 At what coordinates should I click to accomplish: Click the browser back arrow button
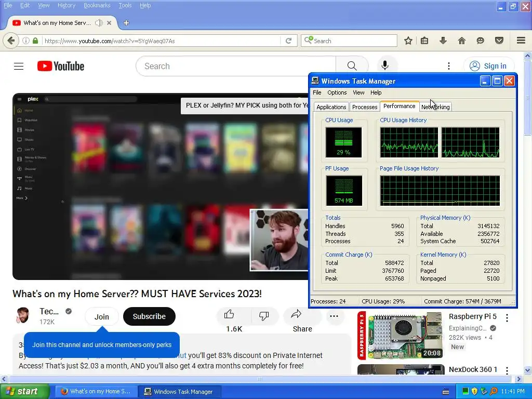point(11,41)
